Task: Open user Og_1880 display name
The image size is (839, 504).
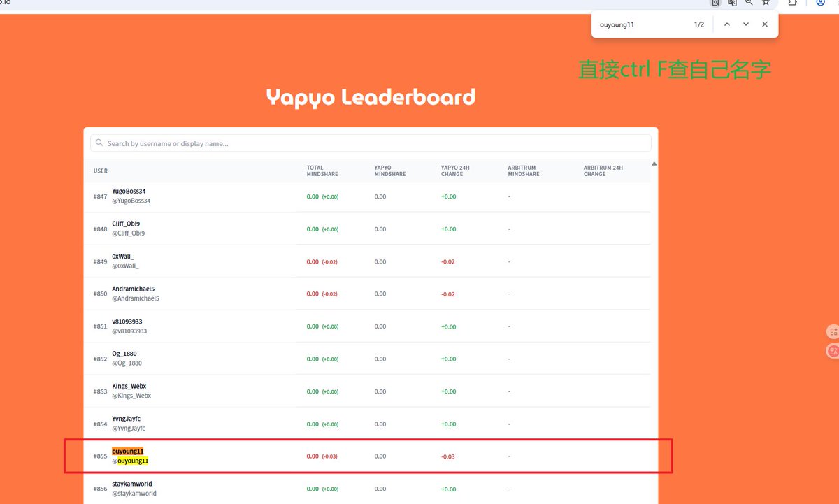Action: click(124, 354)
